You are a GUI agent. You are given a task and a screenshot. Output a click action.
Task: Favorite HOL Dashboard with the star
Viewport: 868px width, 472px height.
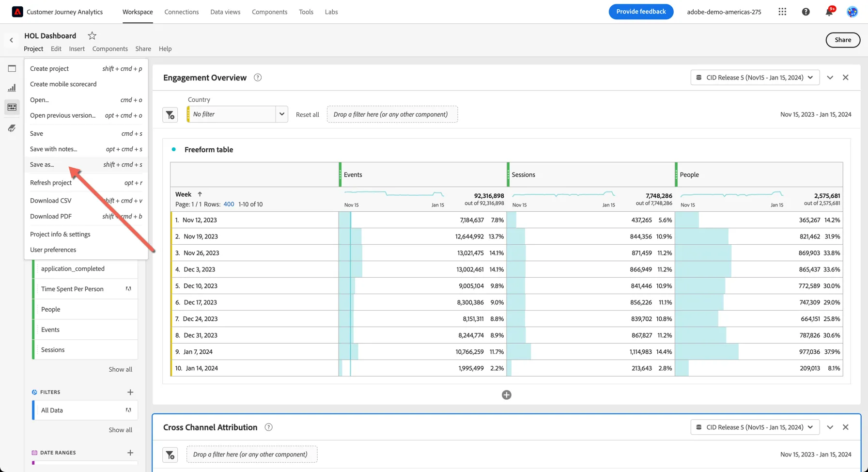92,35
